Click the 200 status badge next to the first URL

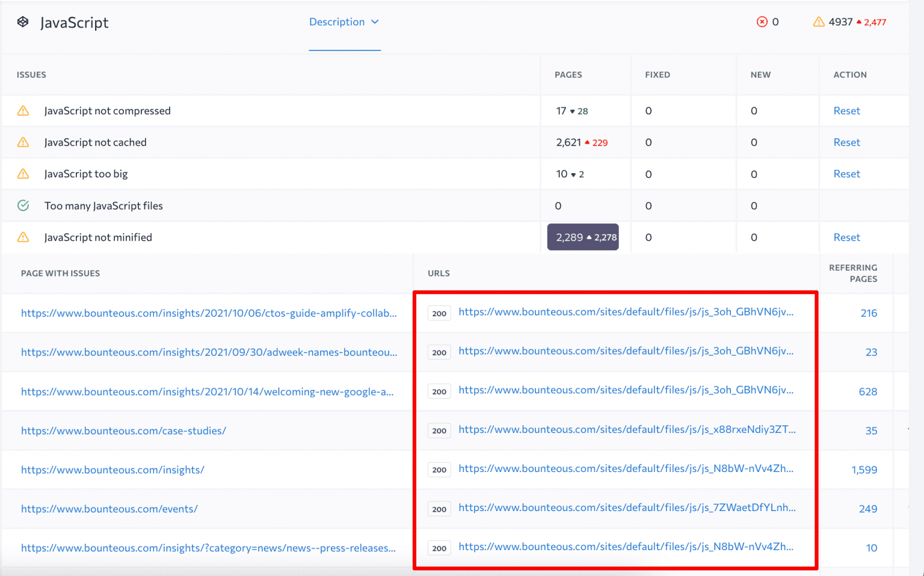tap(439, 313)
